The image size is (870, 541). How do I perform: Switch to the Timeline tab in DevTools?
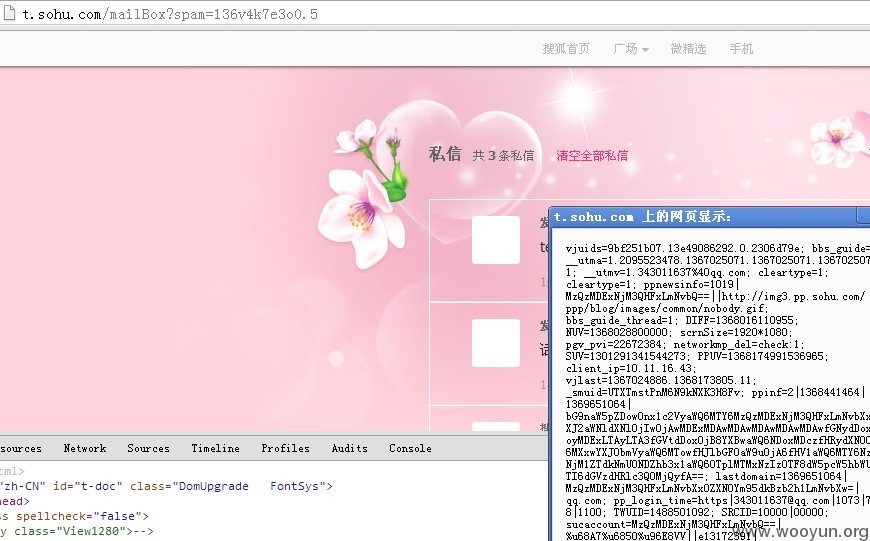click(x=216, y=448)
